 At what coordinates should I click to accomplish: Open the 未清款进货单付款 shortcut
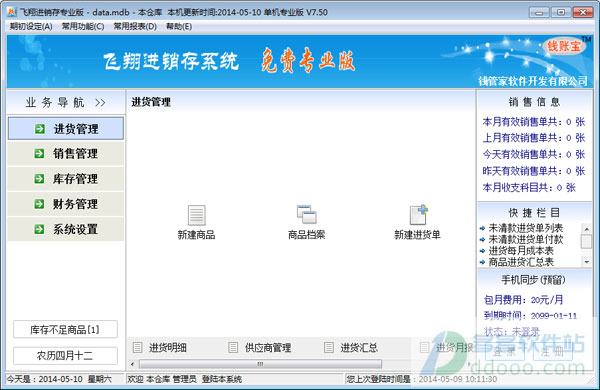pos(526,240)
